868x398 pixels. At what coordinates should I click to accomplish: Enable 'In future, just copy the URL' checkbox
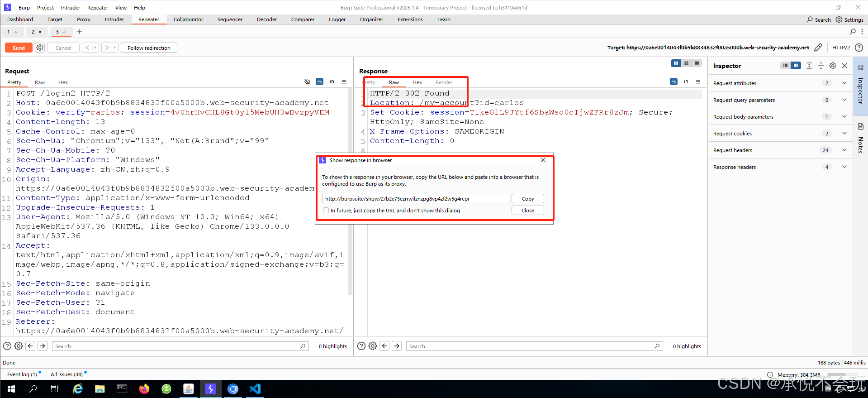coord(326,211)
